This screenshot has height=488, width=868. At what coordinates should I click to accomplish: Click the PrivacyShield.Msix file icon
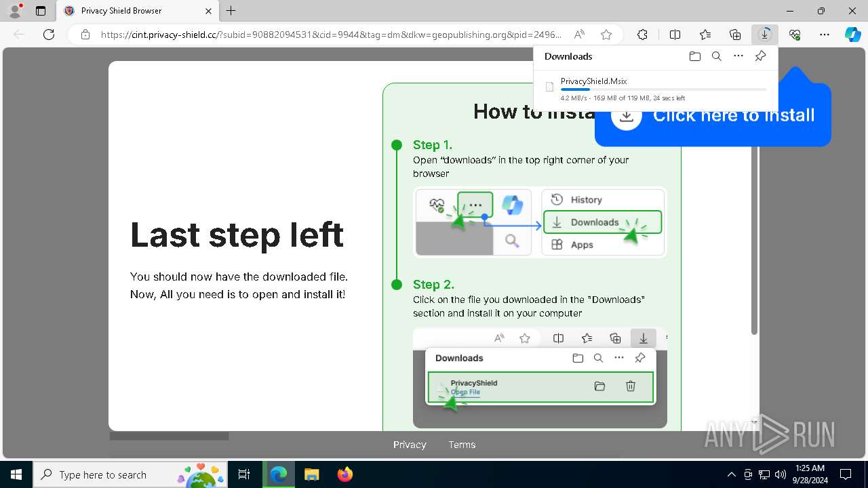point(550,87)
